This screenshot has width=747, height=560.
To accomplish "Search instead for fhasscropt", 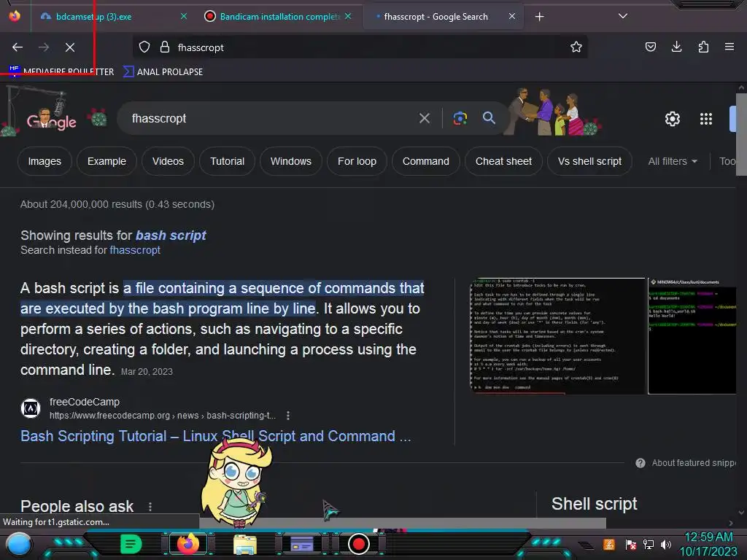I will pos(135,250).
